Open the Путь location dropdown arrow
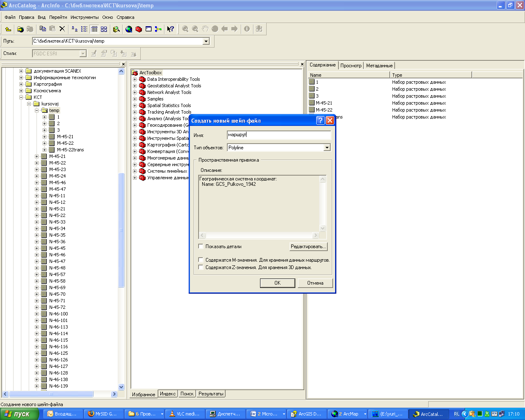The image size is (525, 420). [206, 41]
